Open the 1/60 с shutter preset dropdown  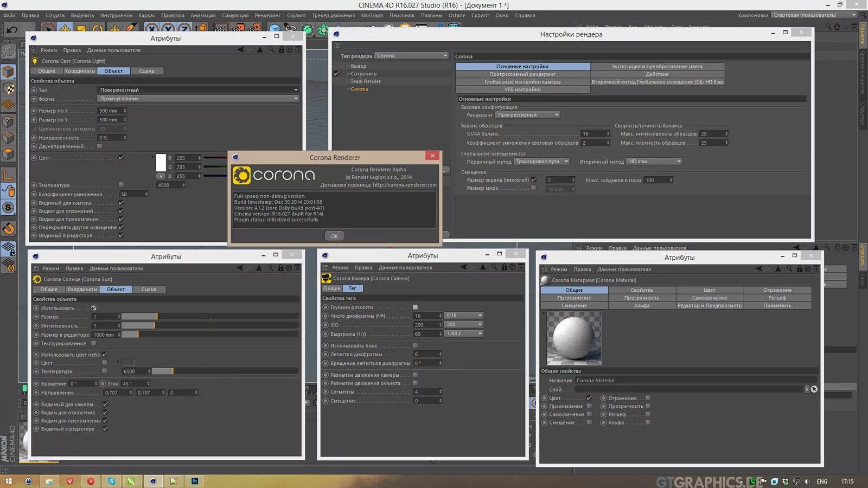coord(464,333)
